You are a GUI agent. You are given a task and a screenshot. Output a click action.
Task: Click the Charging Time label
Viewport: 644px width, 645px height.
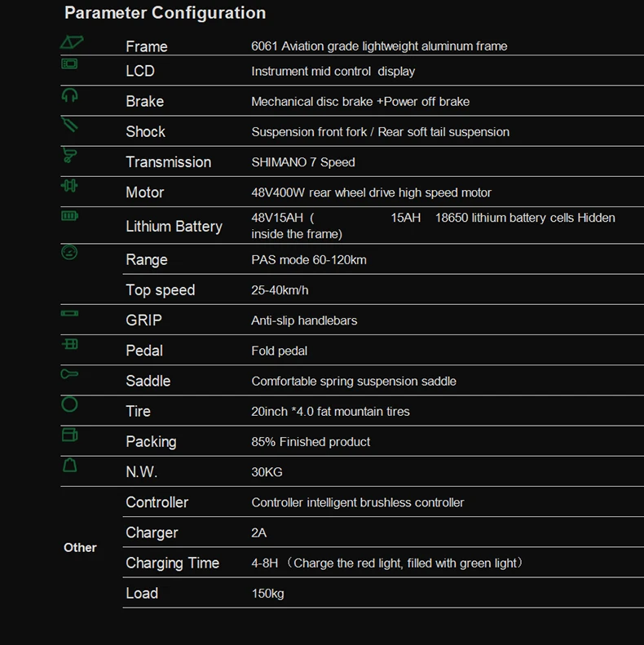pyautogui.click(x=172, y=563)
